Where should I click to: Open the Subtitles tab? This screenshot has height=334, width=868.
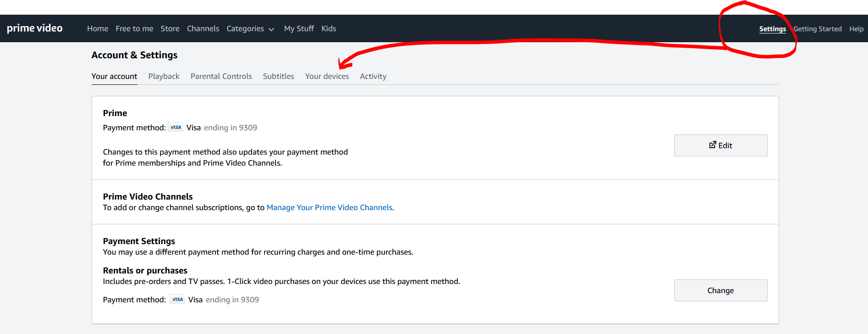point(278,77)
